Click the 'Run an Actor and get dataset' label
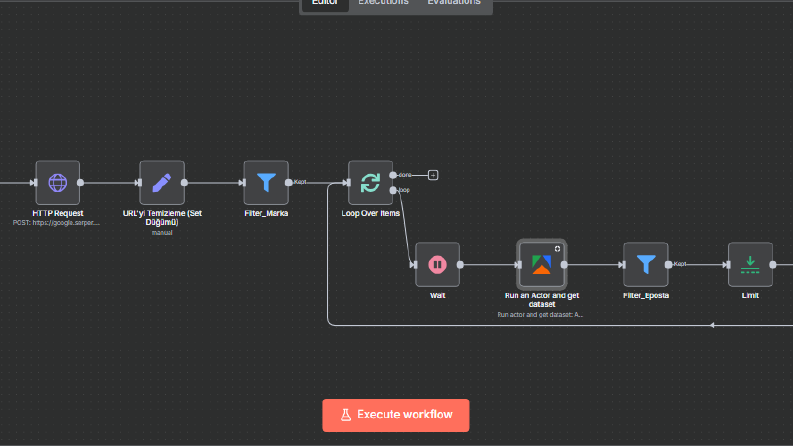The width and height of the screenshot is (793, 446). 542,300
